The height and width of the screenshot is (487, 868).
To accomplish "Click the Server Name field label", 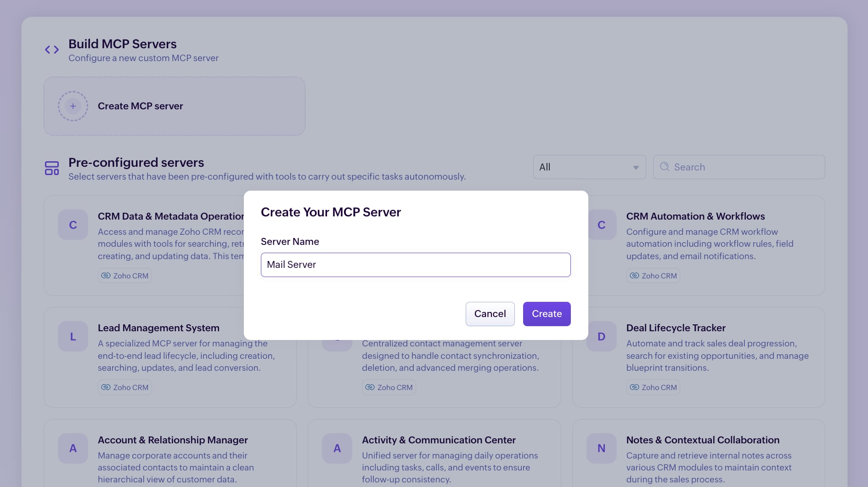I will [290, 242].
